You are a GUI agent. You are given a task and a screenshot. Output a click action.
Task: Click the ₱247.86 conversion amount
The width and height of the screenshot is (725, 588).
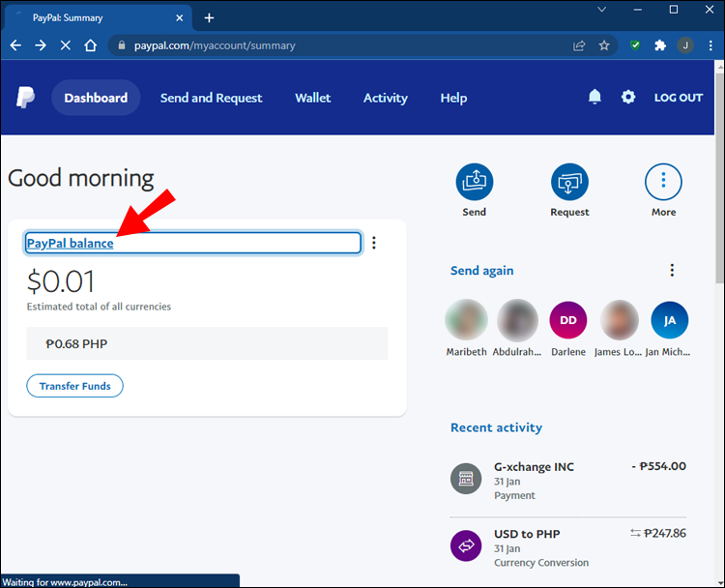665,533
